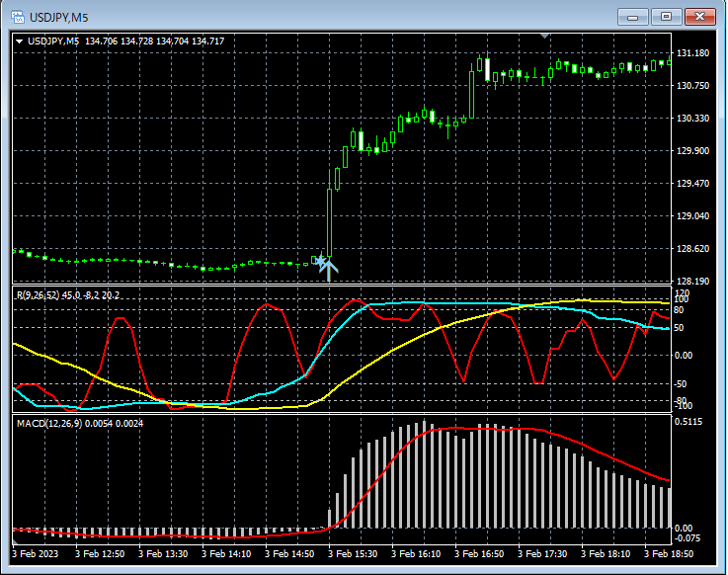Click the 3 Feb 15:30 time label

353,554
